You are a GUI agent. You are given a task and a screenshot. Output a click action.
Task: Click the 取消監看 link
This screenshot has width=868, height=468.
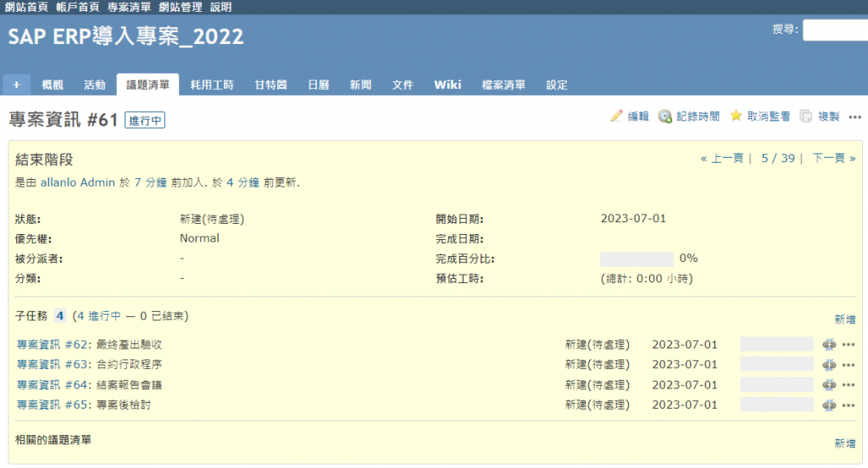[x=768, y=116]
